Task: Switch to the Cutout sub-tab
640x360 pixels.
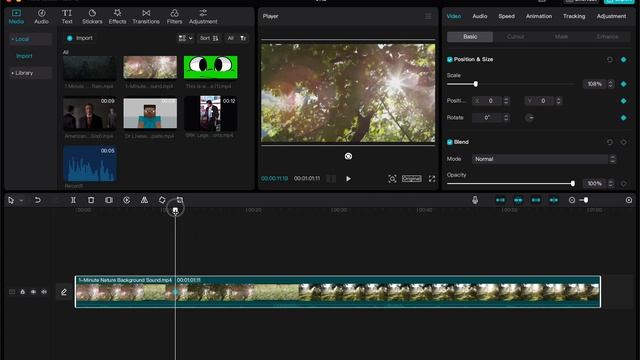Action: point(516,37)
